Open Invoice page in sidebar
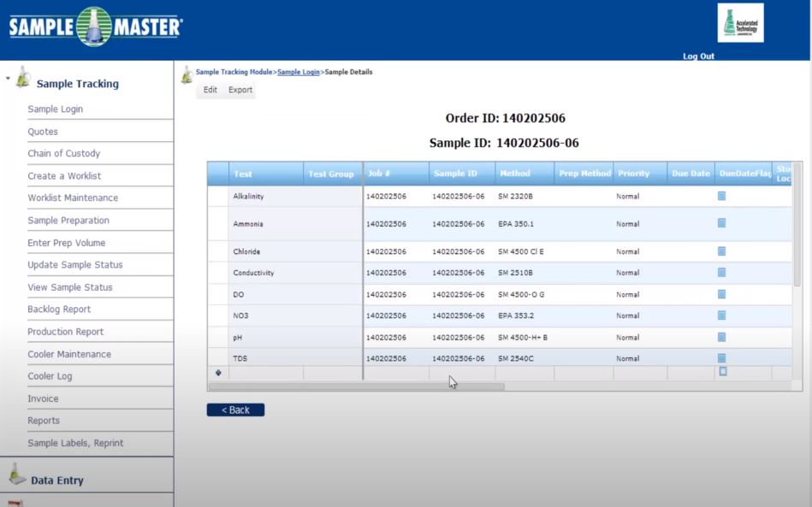The image size is (812, 507). [43, 398]
